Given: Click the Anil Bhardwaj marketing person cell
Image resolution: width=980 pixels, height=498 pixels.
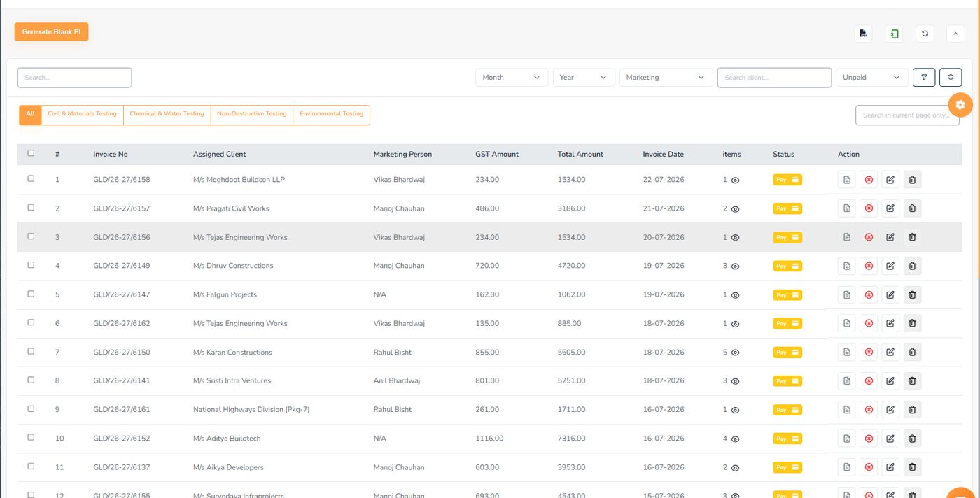Looking at the screenshot, I should point(397,381).
